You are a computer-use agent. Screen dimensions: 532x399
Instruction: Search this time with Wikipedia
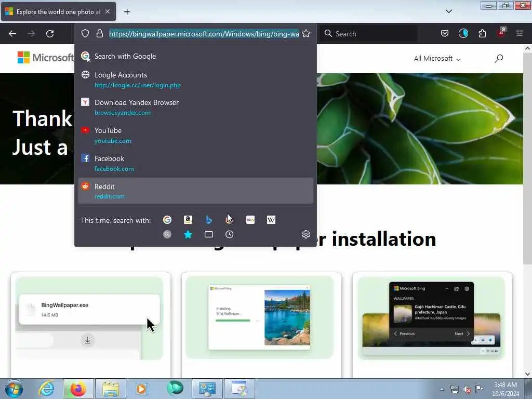pos(271,220)
